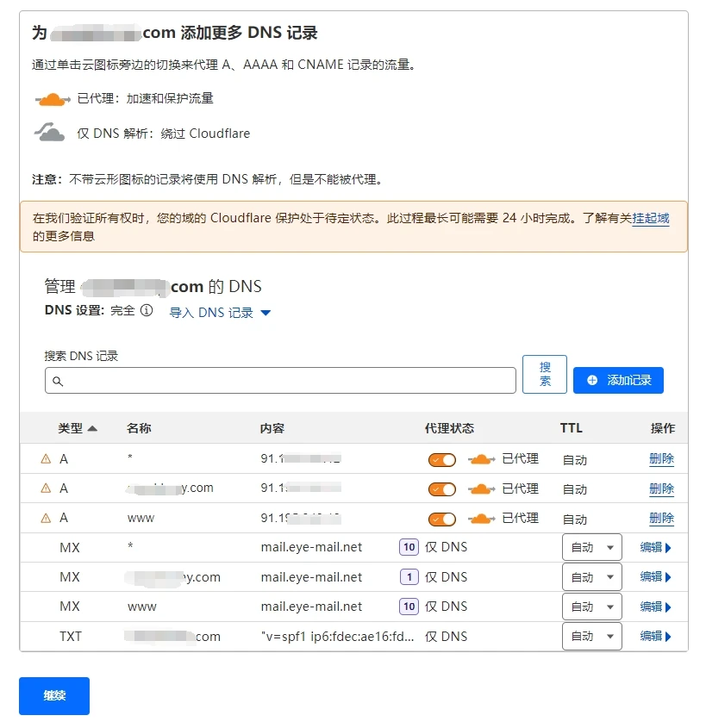Image resolution: width=706 pixels, height=728 pixels.
Task: Click priority badge 10 on www MX record
Action: pos(409,607)
